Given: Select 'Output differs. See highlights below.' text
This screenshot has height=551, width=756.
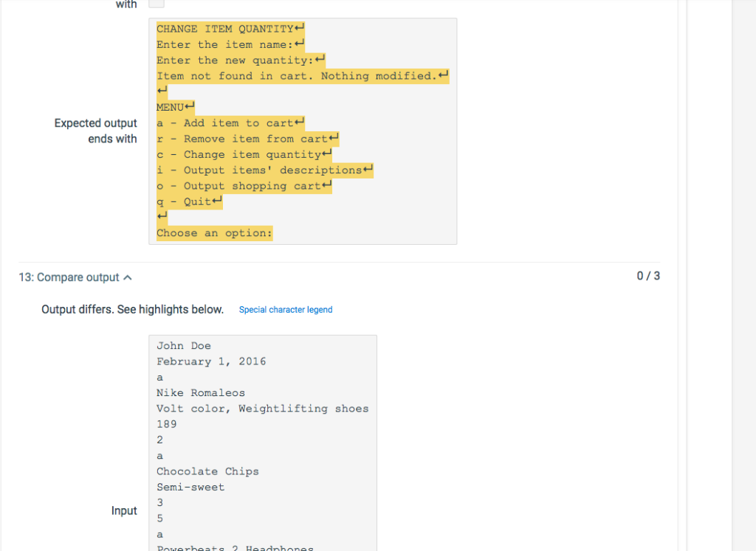Looking at the screenshot, I should (133, 309).
